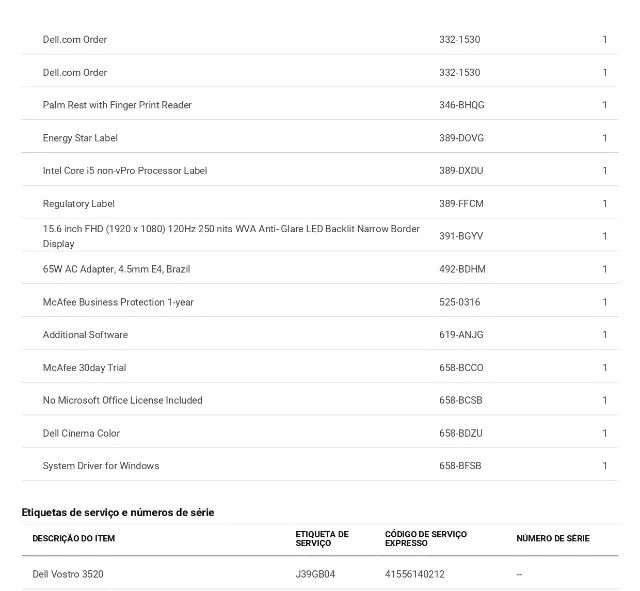
Task: Click the CÓDIGO DE SERVIÇO EXPRESSO header
Action: coord(426,538)
